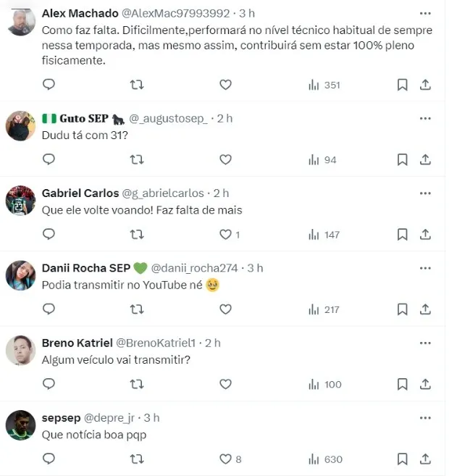Retweet sepsep's post

click(136, 459)
